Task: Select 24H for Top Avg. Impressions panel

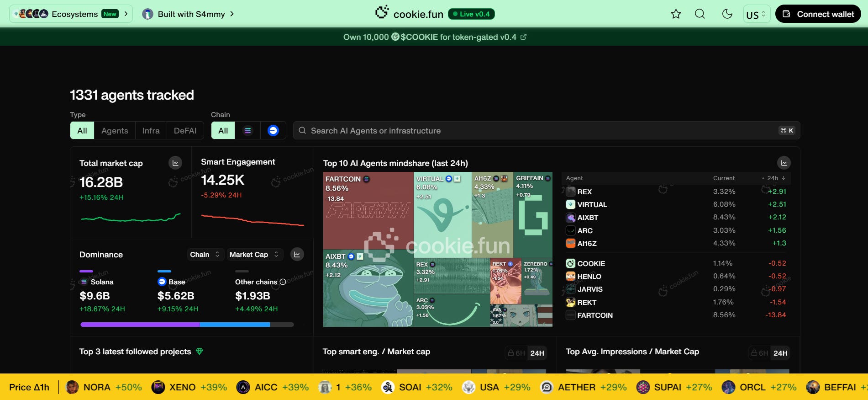Action: [780, 353]
